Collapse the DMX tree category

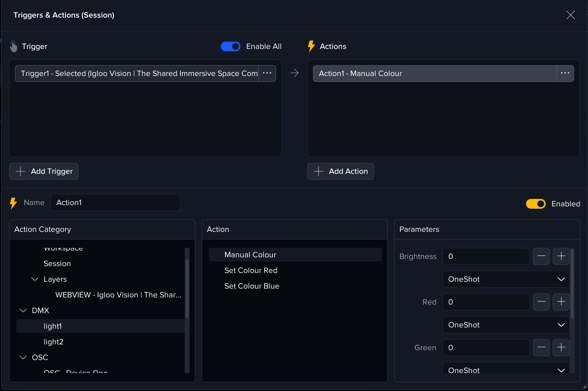[x=23, y=310]
